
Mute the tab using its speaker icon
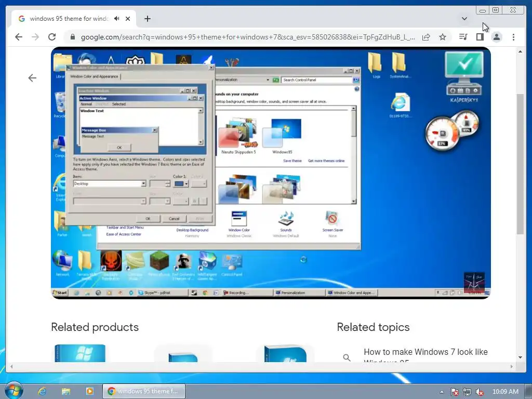click(117, 19)
